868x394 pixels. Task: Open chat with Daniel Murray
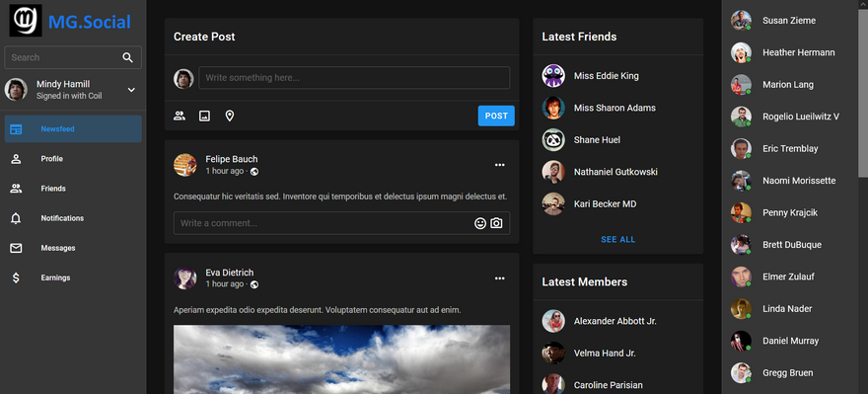790,342
